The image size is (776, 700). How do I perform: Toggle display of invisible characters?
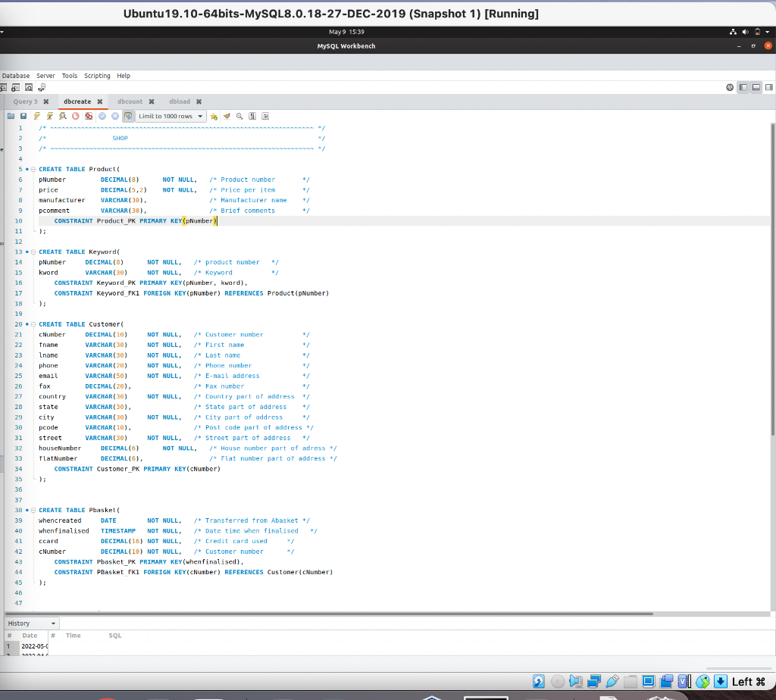coord(251,115)
